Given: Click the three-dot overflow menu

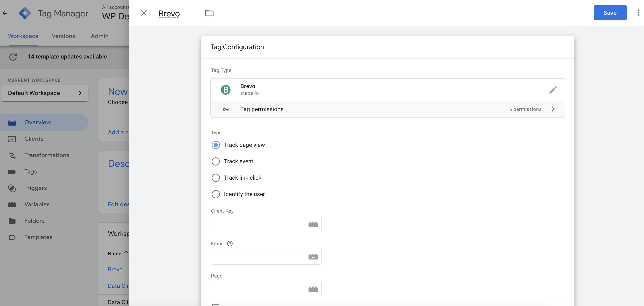Looking at the screenshot, I should (x=637, y=12).
